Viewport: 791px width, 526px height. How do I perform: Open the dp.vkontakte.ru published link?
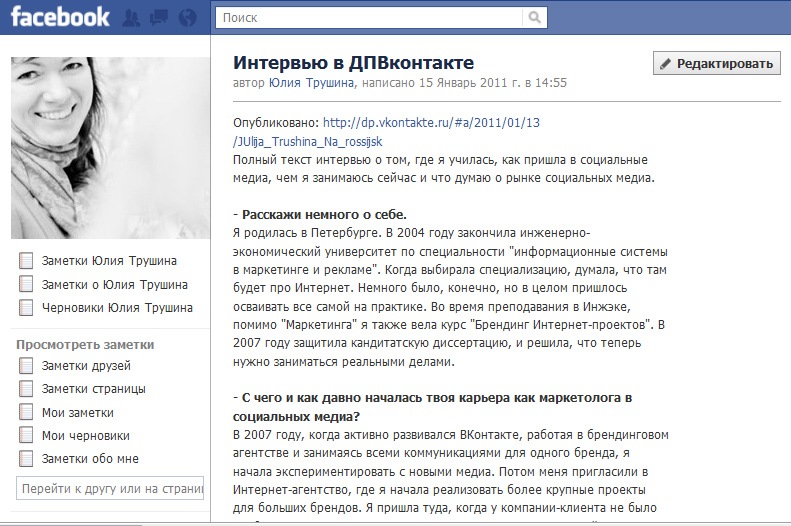[x=386, y=132]
